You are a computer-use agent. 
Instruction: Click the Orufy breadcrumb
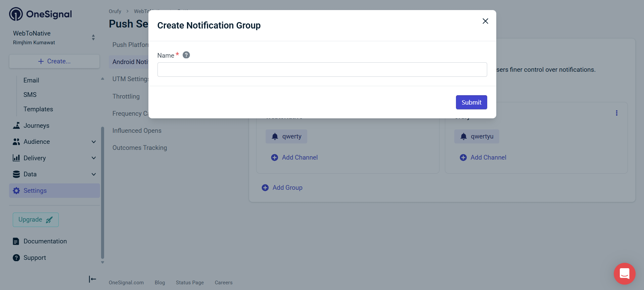pyautogui.click(x=115, y=11)
